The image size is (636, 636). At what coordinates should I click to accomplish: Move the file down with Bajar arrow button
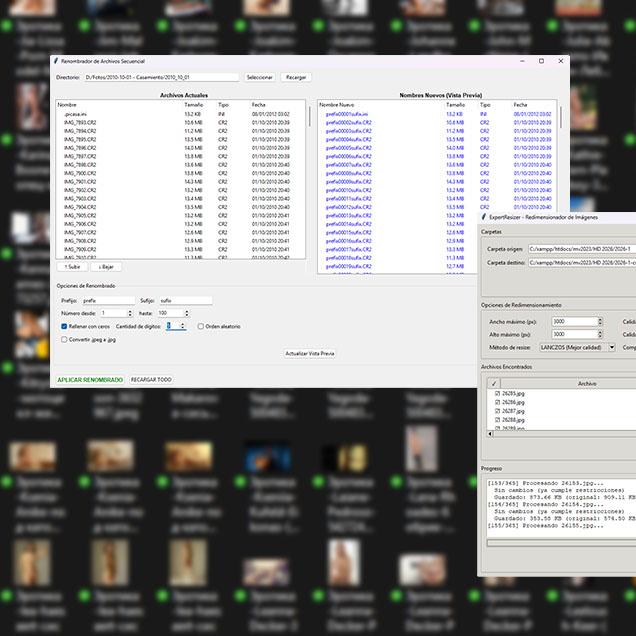point(104,267)
